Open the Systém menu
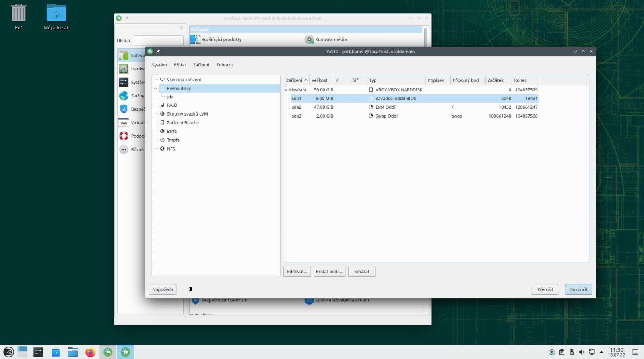The height and width of the screenshot is (359, 644). pyautogui.click(x=159, y=65)
